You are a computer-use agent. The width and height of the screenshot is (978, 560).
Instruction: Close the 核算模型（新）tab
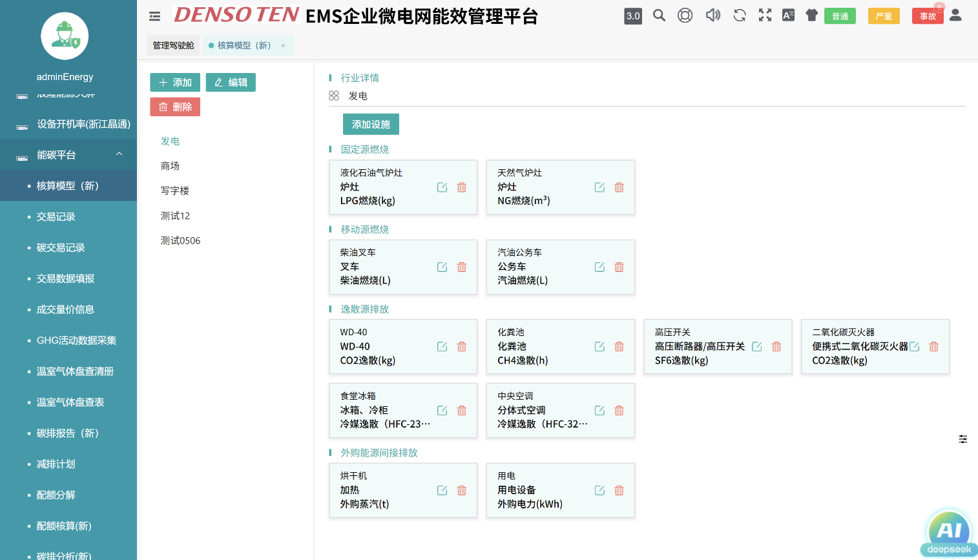(x=283, y=46)
